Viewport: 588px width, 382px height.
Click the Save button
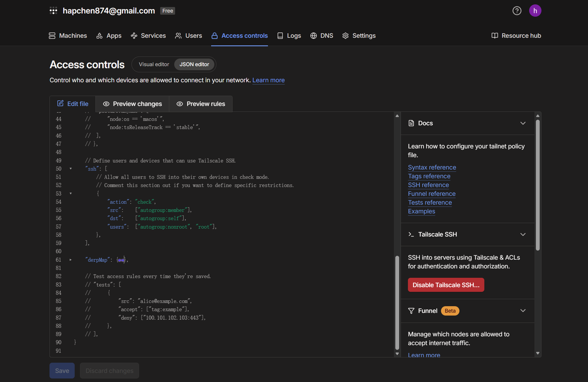62,371
